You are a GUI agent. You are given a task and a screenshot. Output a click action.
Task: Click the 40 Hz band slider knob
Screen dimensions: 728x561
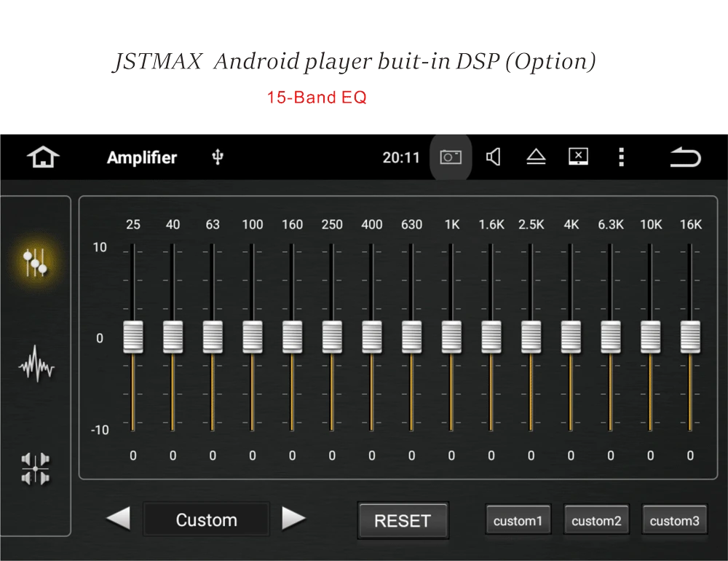pyautogui.click(x=173, y=337)
